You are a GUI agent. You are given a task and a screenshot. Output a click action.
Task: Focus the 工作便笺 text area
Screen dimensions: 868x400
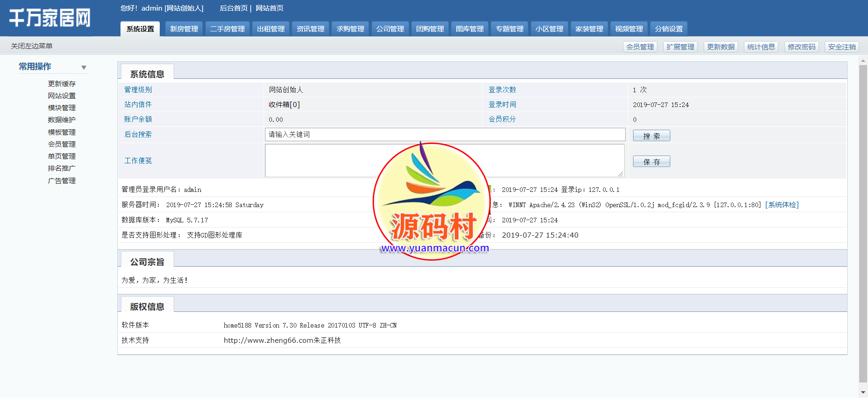pyautogui.click(x=445, y=161)
